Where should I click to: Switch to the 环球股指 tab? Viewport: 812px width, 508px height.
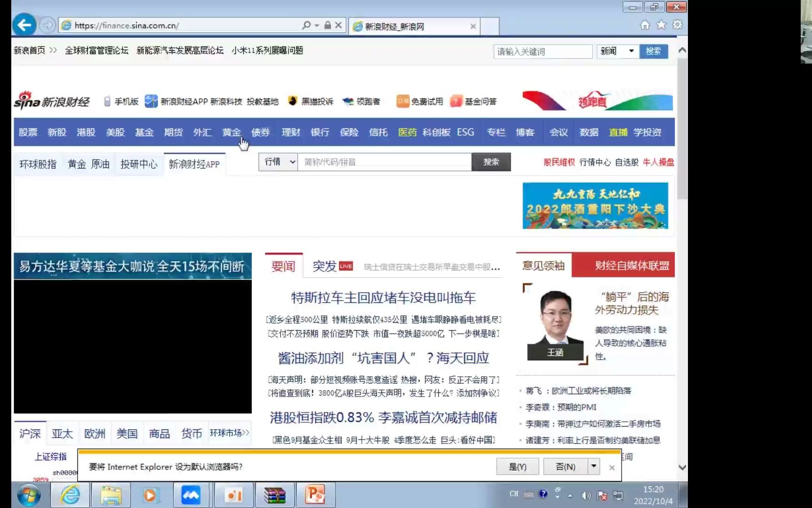click(38, 164)
